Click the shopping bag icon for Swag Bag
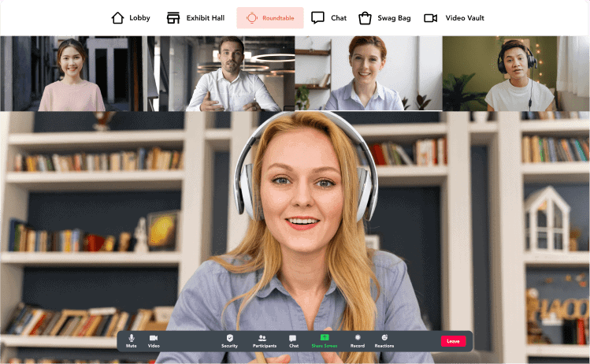 pyautogui.click(x=365, y=18)
